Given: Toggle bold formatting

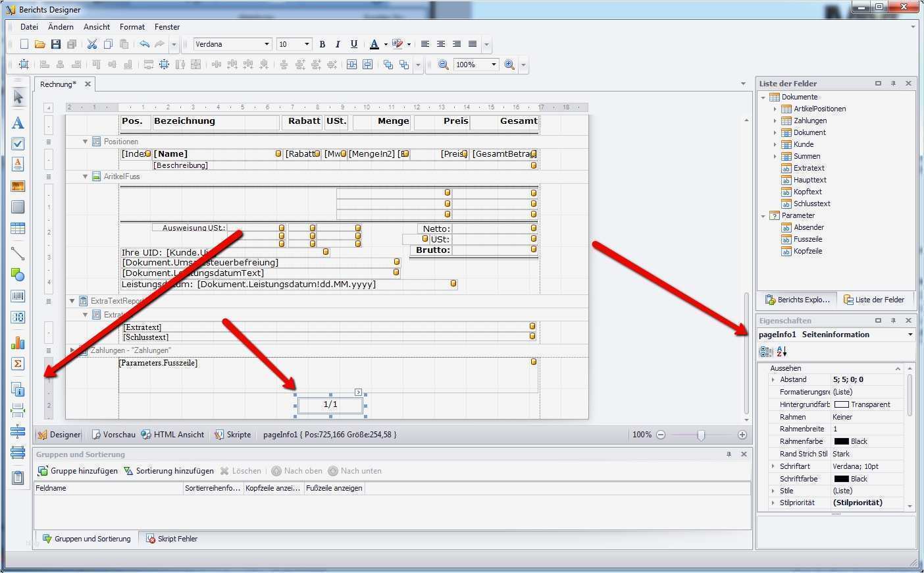Looking at the screenshot, I should [x=322, y=44].
